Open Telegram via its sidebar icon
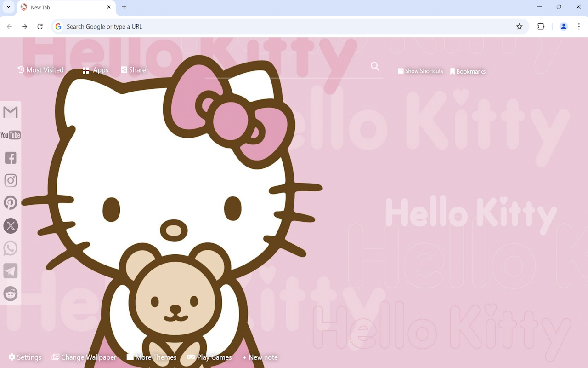The width and height of the screenshot is (588, 368). coord(10,270)
